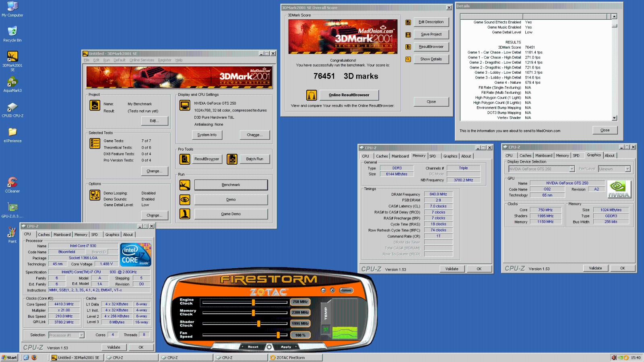
Task: Click Reset button in FireStorm
Action: (x=253, y=347)
